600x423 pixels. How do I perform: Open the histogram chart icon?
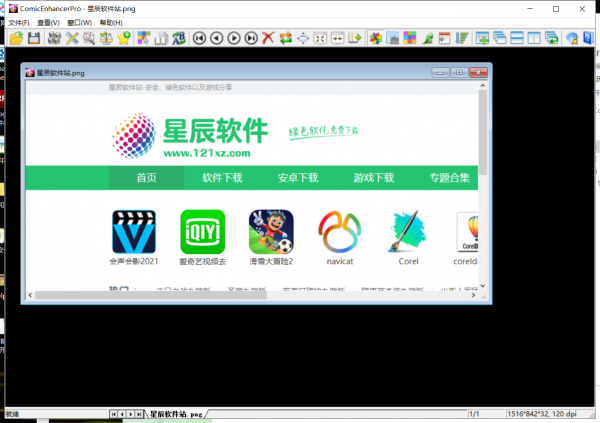coord(393,38)
